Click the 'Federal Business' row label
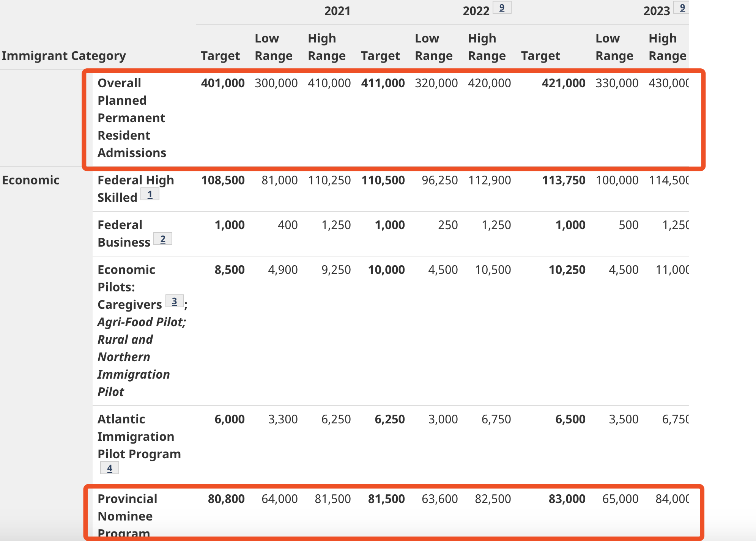 pyautogui.click(x=124, y=234)
